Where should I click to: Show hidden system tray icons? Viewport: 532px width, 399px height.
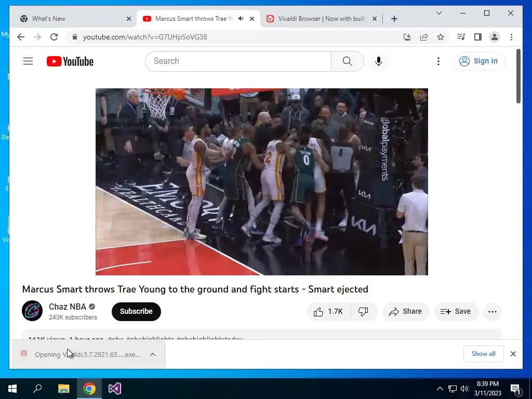[440, 389]
